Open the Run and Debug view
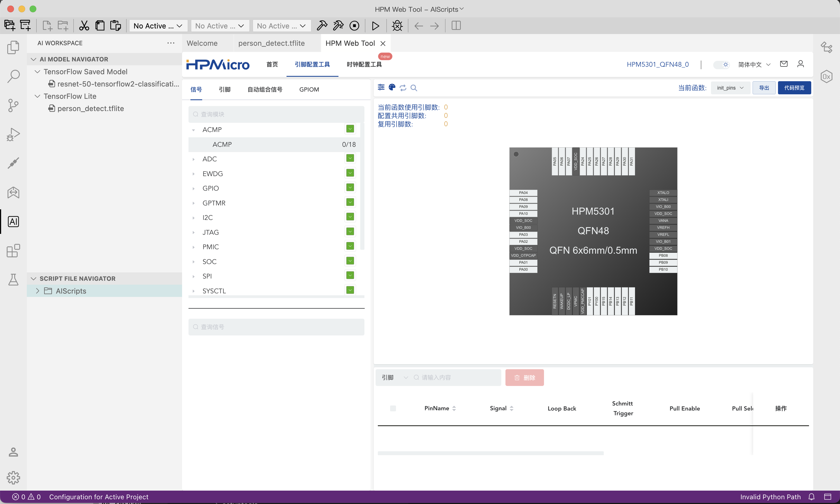This screenshot has width=840, height=504. 13,135
